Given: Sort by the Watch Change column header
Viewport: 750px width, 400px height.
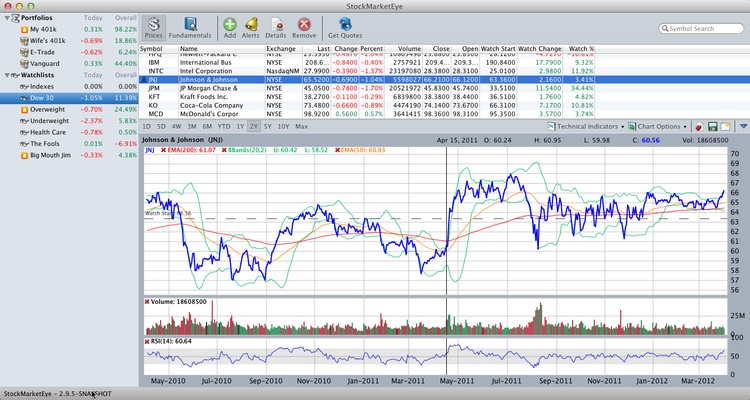Looking at the screenshot, I should (x=540, y=49).
